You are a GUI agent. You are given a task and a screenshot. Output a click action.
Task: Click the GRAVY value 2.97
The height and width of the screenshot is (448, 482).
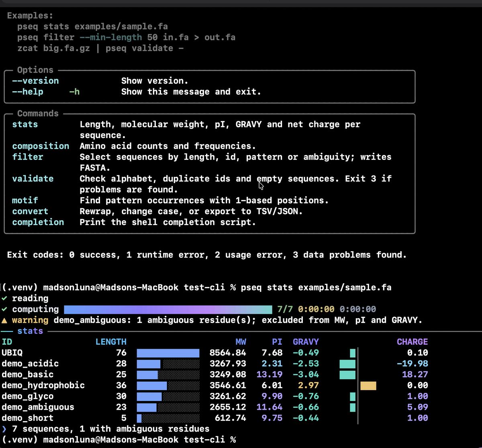(308, 385)
